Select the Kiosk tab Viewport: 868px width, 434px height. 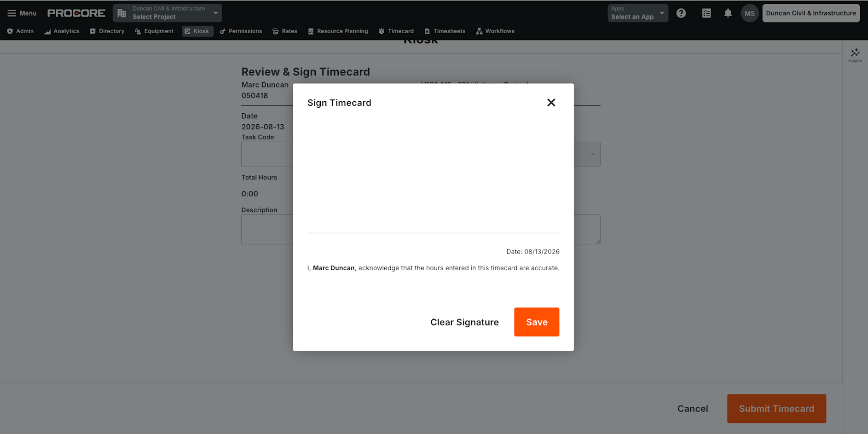tap(197, 31)
